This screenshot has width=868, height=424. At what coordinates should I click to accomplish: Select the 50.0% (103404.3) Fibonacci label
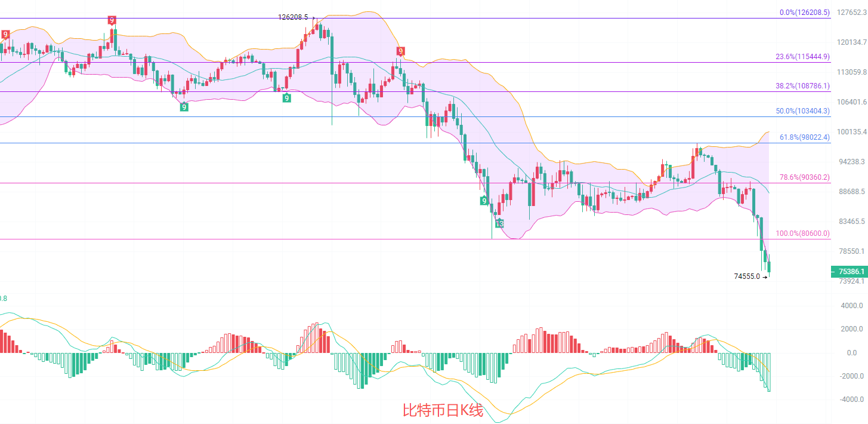tap(802, 111)
